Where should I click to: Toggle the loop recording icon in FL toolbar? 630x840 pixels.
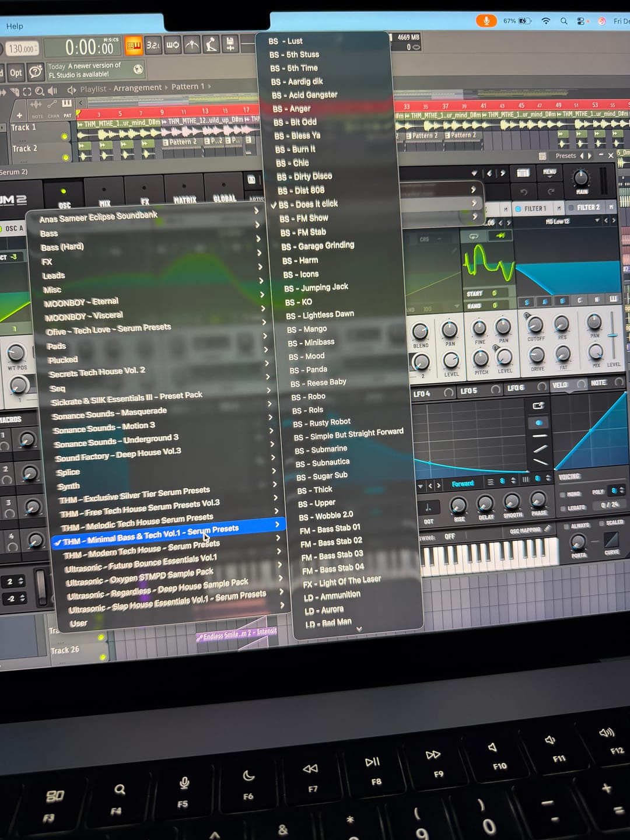[173, 45]
